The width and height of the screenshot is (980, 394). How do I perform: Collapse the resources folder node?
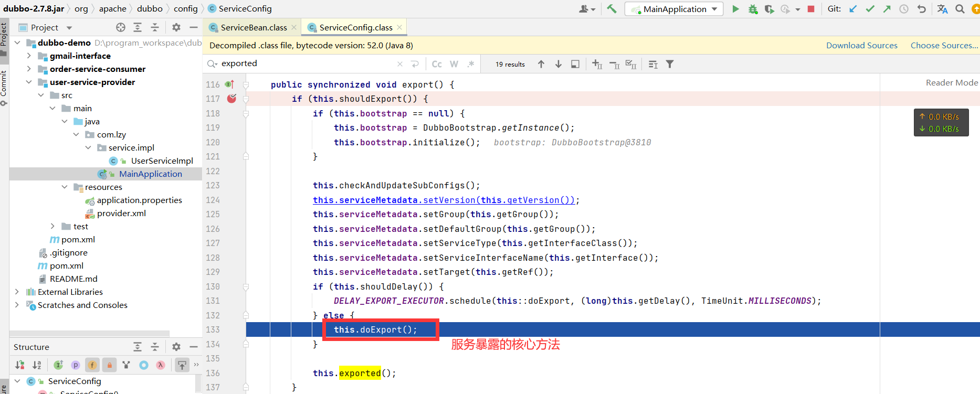click(x=64, y=187)
